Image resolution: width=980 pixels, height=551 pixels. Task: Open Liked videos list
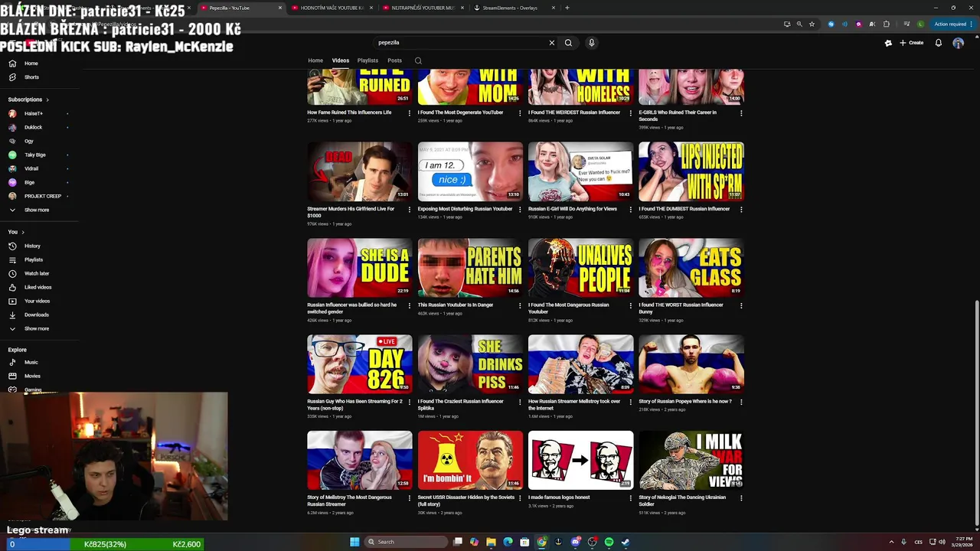[38, 287]
